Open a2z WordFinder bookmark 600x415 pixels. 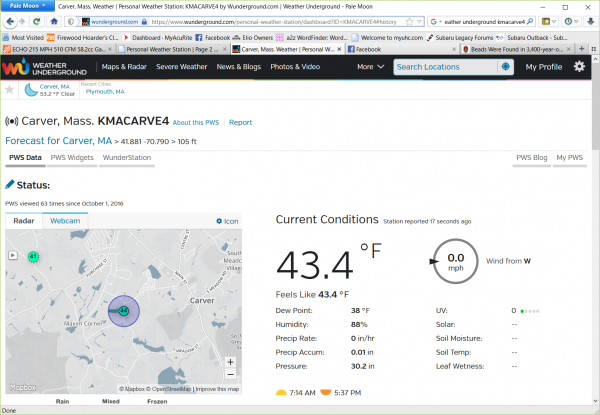tap(312, 37)
